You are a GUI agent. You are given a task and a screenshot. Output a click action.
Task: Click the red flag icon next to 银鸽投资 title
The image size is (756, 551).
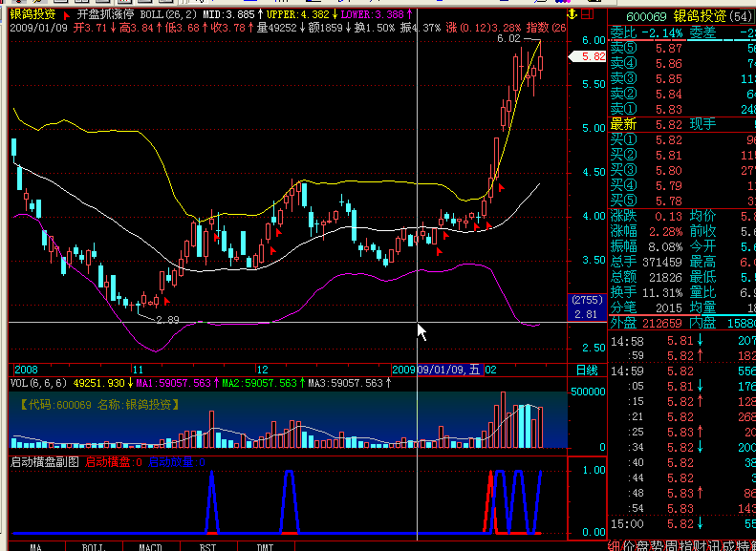tap(67, 15)
